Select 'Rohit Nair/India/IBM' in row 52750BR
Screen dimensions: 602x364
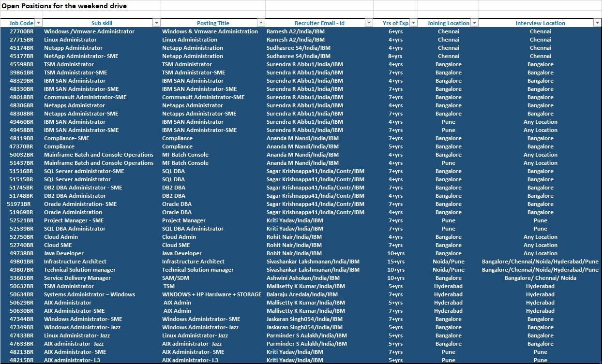[294, 237]
